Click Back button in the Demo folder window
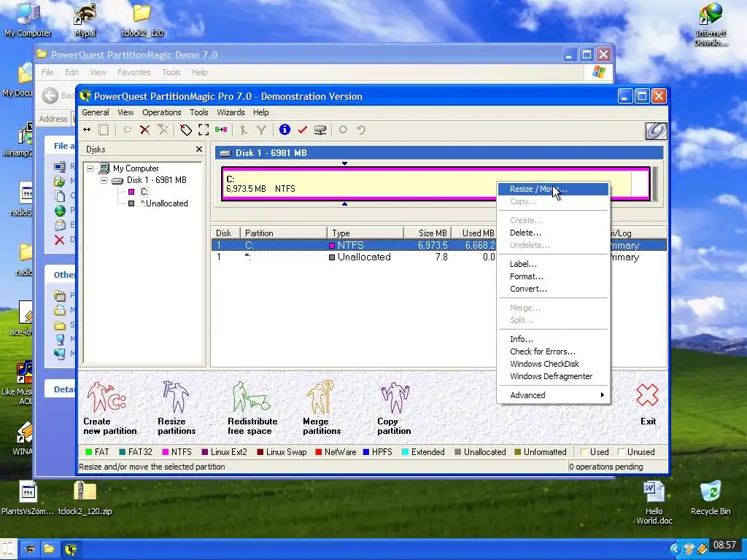Viewport: 747px width, 560px height. pos(57,96)
